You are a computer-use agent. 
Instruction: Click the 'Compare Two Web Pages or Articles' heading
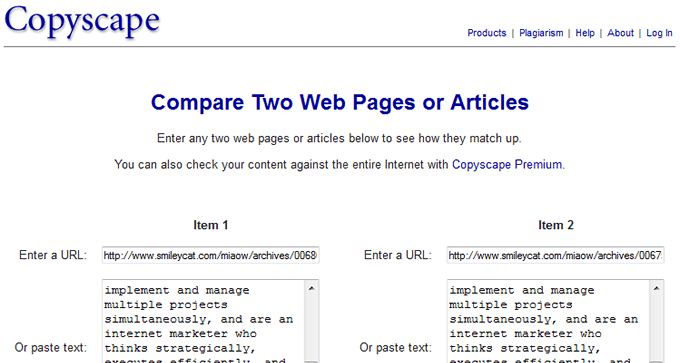point(340,103)
